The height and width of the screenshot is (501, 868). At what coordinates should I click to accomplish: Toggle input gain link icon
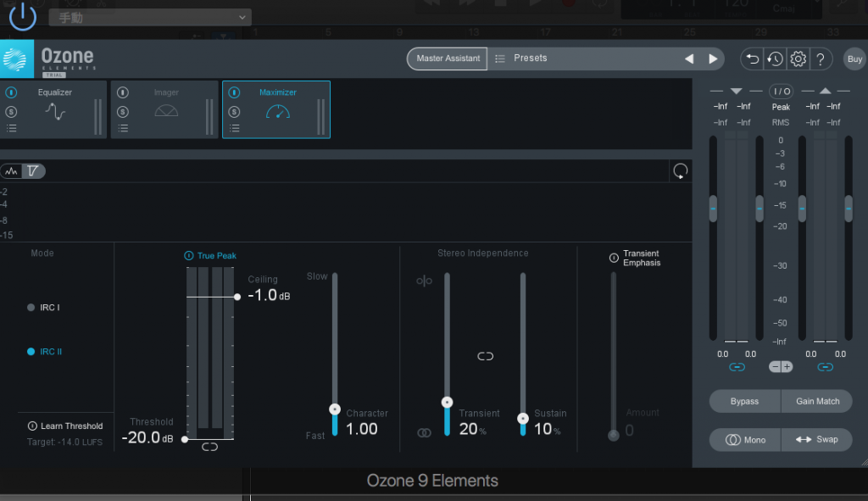[737, 367]
